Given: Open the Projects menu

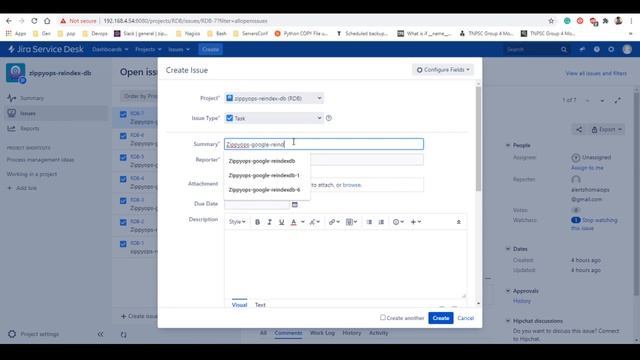Looking at the screenshot, I should pos(148,49).
